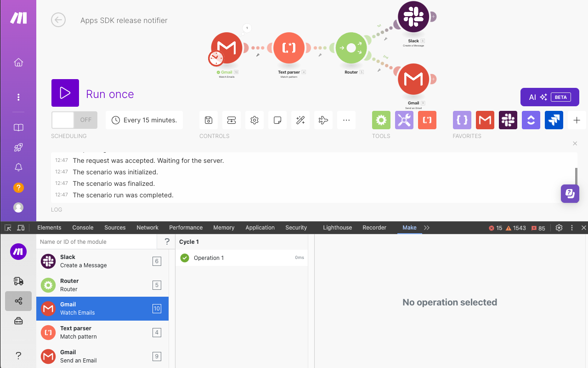Open the Gmail clock schedule icon on canvas
The height and width of the screenshot is (368, 588).
click(x=216, y=58)
